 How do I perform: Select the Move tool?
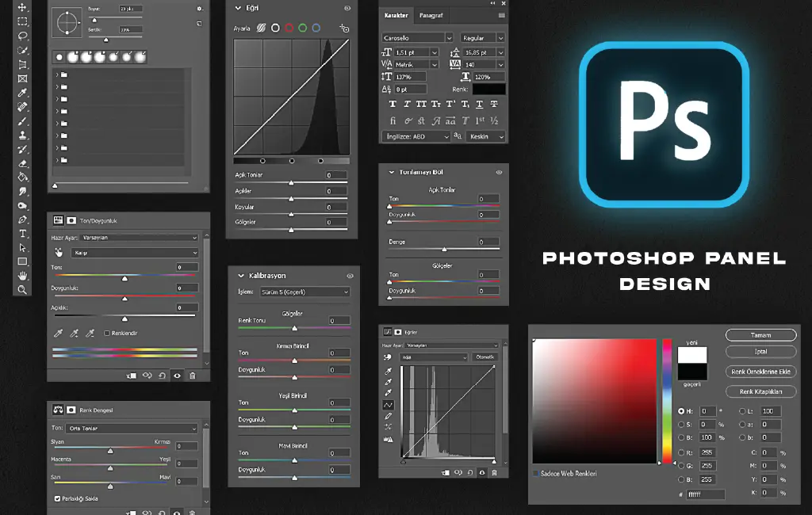coord(22,8)
